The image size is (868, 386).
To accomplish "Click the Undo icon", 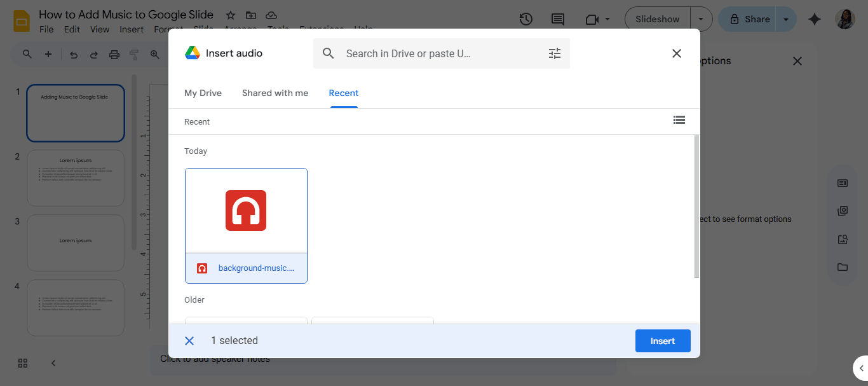I will [x=74, y=55].
